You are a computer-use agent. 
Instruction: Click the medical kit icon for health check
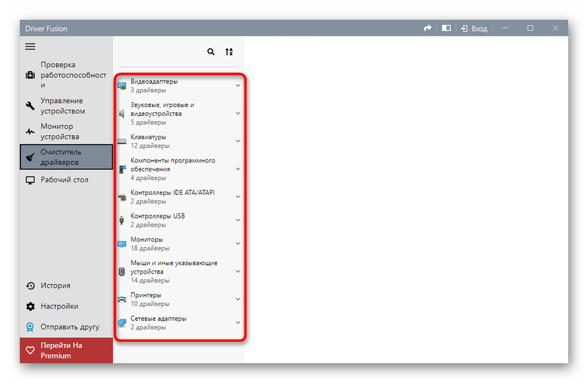(30, 75)
